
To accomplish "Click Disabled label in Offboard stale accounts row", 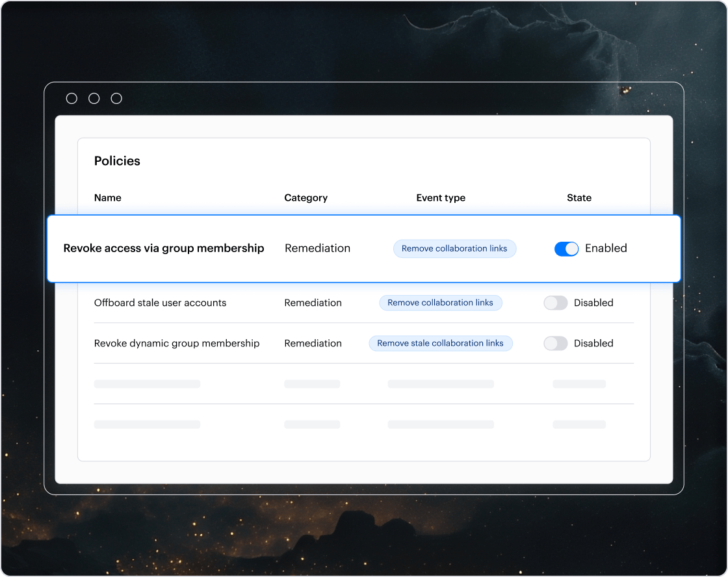I will click(593, 303).
